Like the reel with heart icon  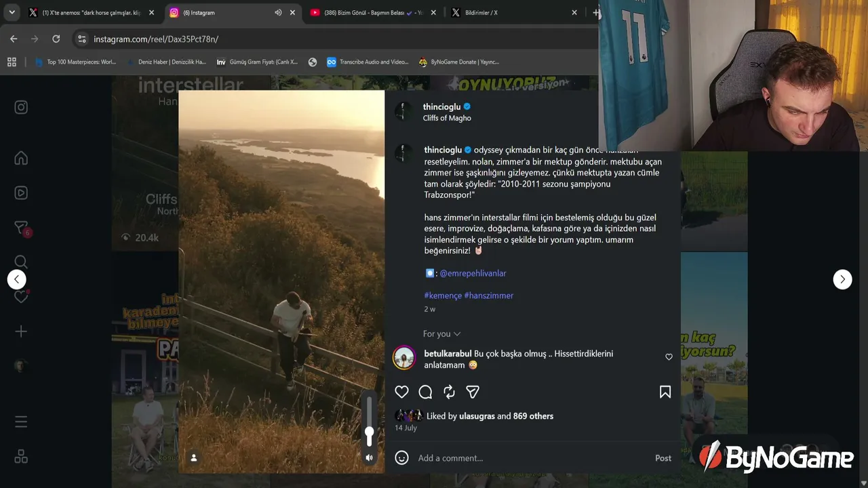401,392
